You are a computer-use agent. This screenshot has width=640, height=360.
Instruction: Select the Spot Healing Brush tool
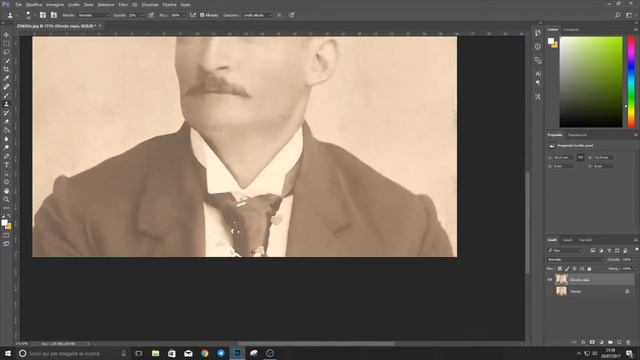tap(6, 87)
